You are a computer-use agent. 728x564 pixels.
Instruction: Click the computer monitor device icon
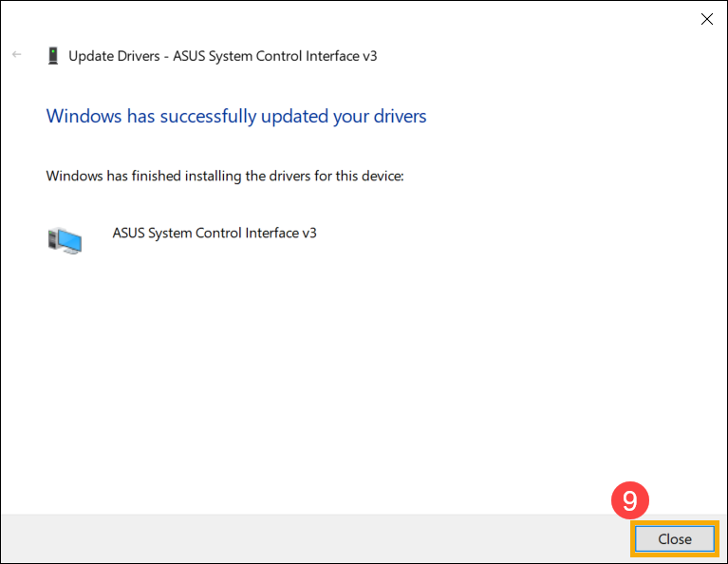[65, 240]
